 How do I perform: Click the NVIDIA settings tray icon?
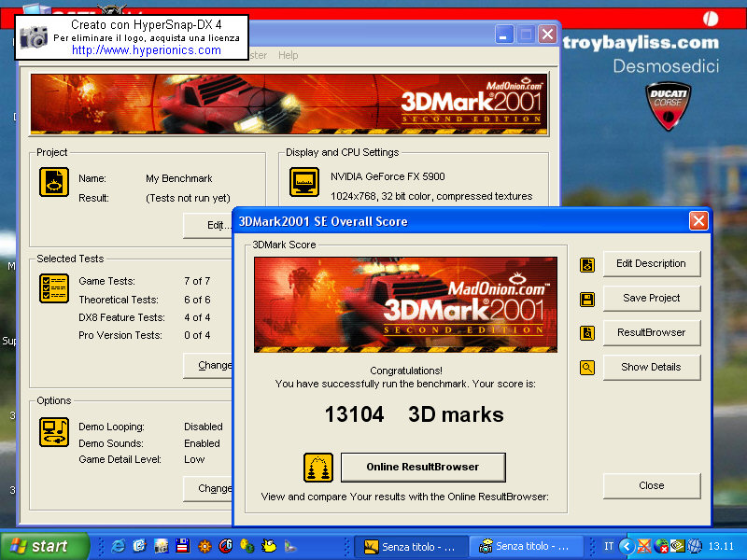click(x=678, y=546)
